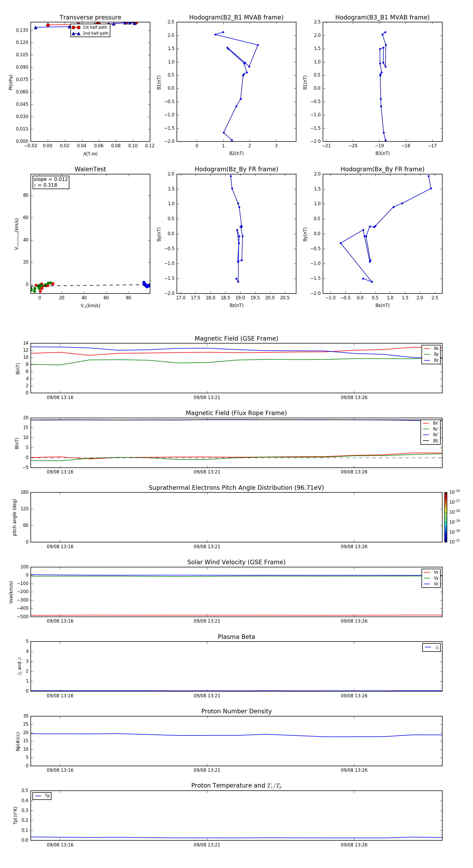The width and height of the screenshot is (473, 868).
Task: Click the 'Hodogram(Bx_By FR frame)' title
Action: point(382,169)
